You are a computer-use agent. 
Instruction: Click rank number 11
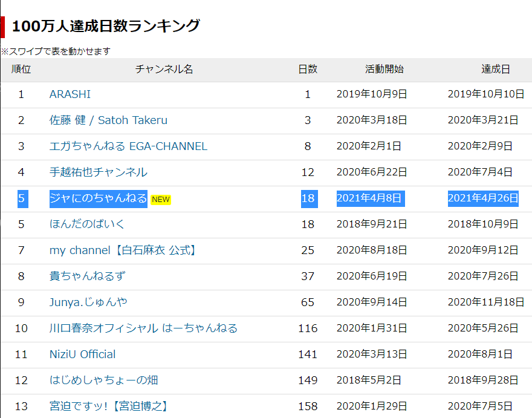[x=21, y=354]
